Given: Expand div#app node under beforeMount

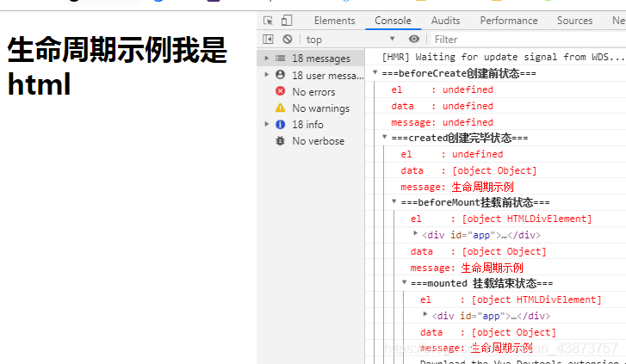Looking at the screenshot, I should pos(415,233).
